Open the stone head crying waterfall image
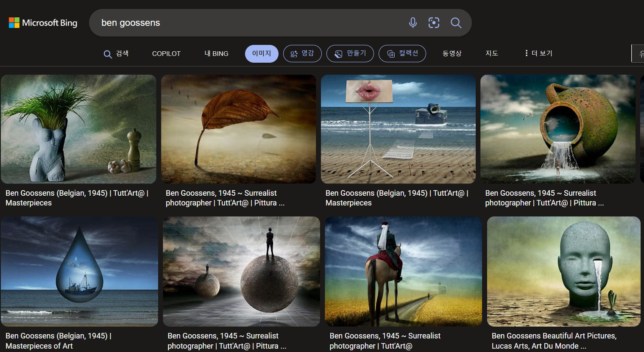Viewport: 644px width, 352px height. click(564, 272)
